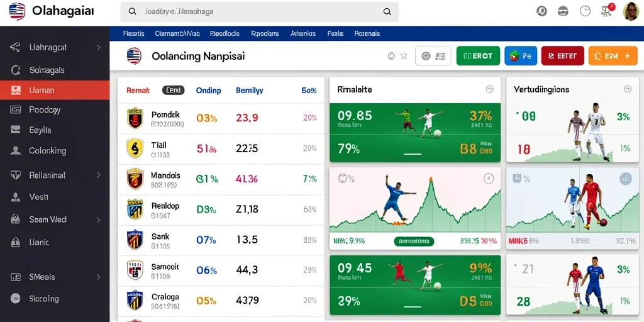The width and height of the screenshot is (644, 322).
Task: Toggle the view switch button beside star
Action: (x=433, y=56)
